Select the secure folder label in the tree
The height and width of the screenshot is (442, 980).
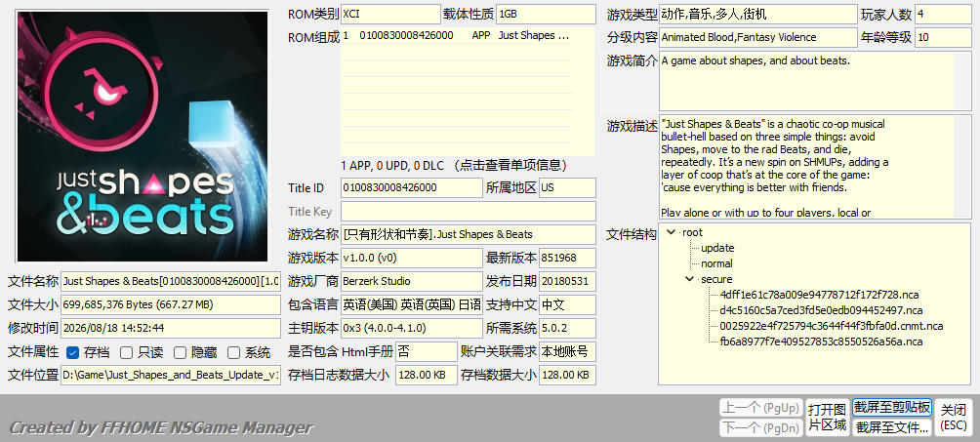[716, 279]
